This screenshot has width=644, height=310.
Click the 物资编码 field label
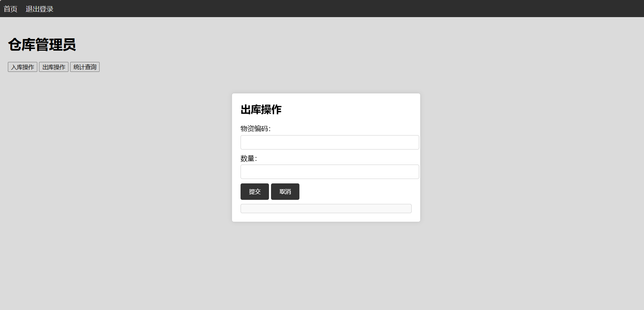coord(255,129)
